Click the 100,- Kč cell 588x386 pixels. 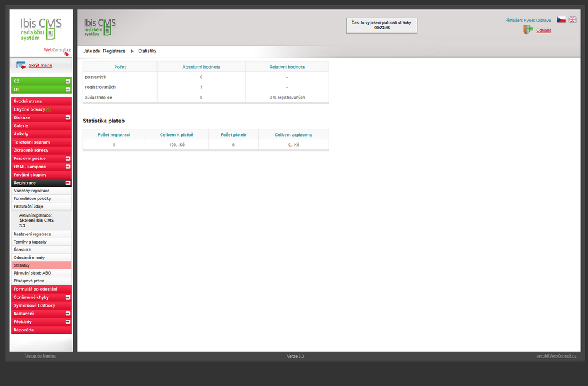point(176,145)
